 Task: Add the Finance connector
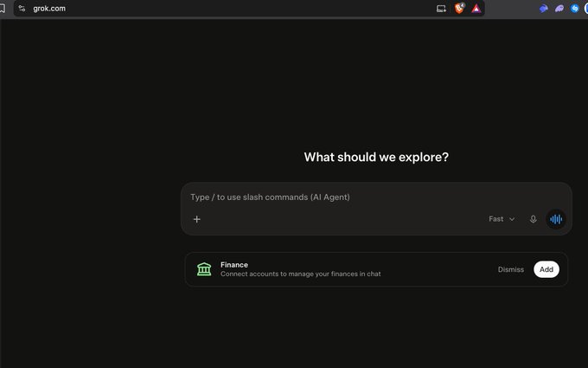coord(546,269)
